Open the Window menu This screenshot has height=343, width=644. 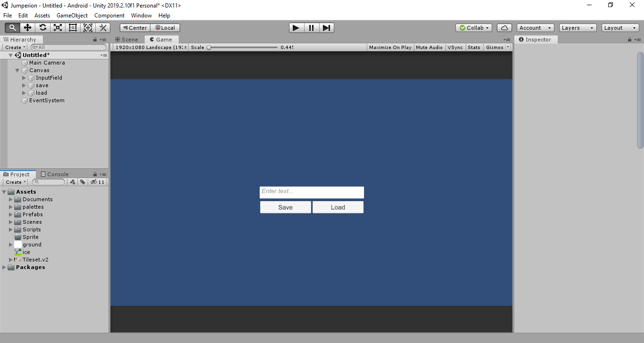click(x=141, y=15)
